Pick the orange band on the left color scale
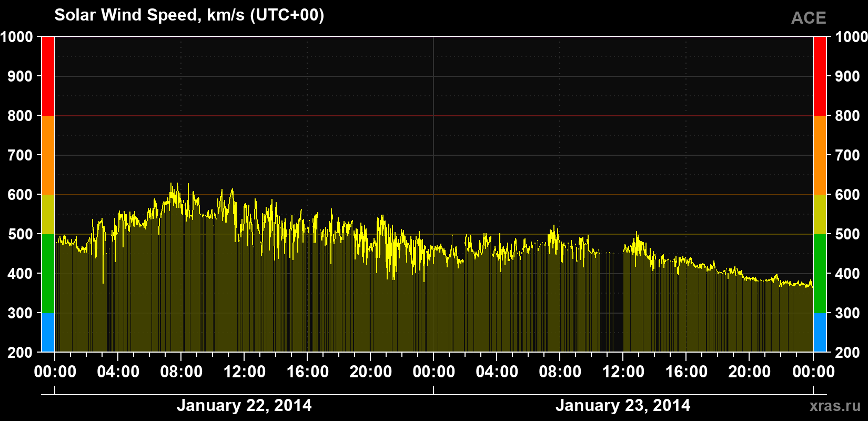 (48, 155)
